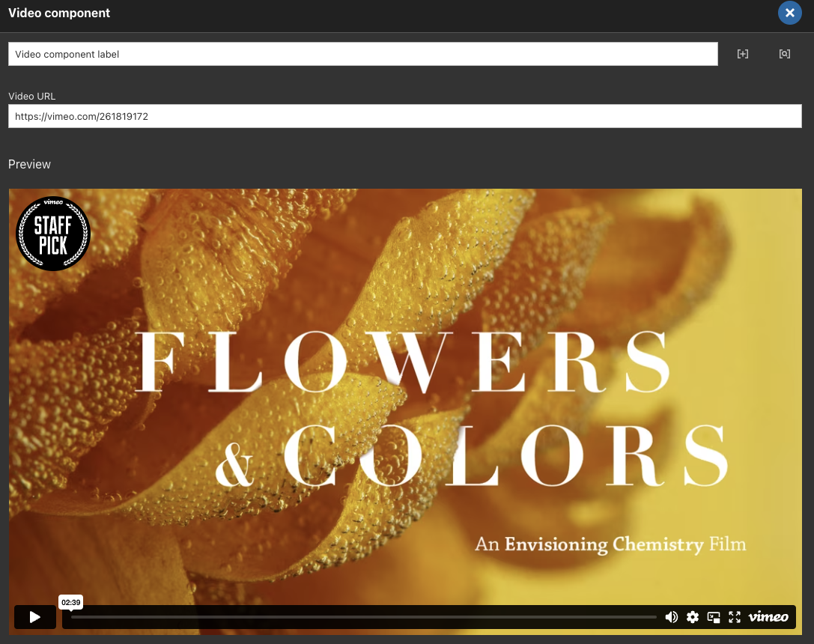Image resolution: width=814 pixels, height=644 pixels.
Task: Close the Video component dialog
Action: click(x=789, y=13)
